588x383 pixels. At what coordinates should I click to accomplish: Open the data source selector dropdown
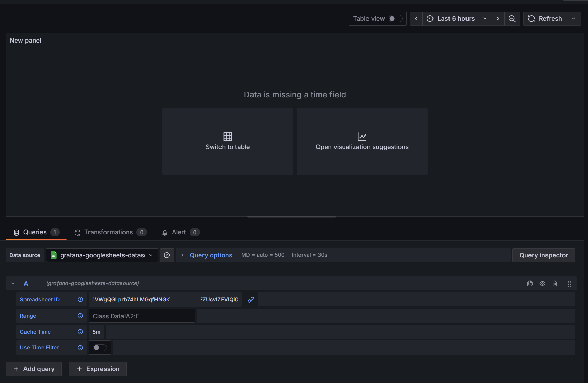[x=102, y=255]
